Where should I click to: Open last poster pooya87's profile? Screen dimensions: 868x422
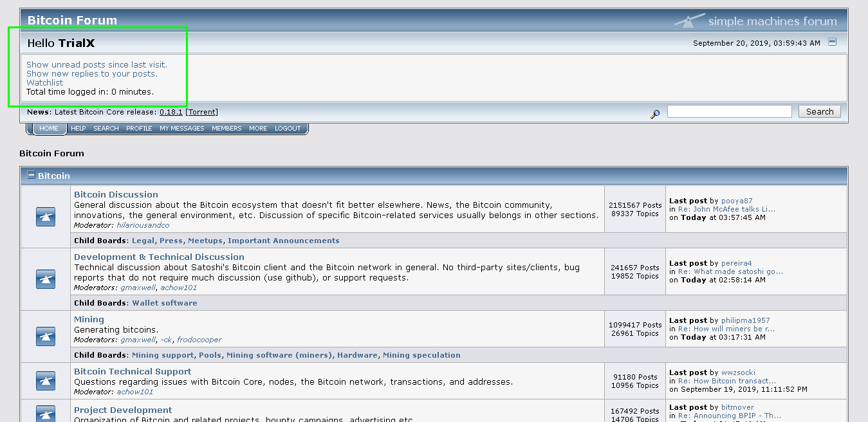pos(737,201)
